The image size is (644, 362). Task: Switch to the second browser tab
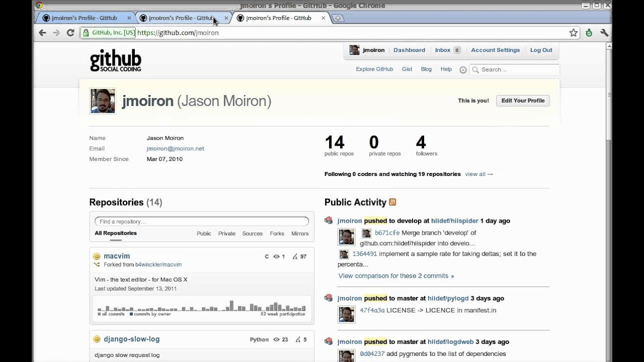(x=181, y=18)
